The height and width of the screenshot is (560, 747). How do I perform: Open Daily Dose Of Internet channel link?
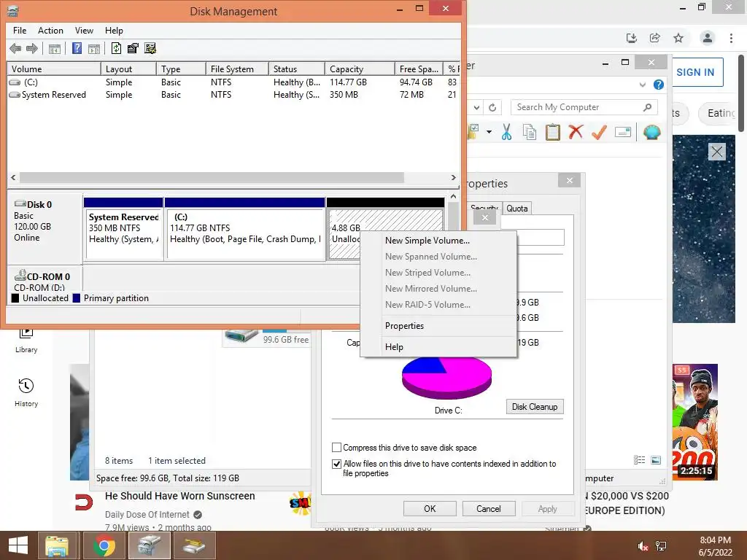tap(147, 515)
